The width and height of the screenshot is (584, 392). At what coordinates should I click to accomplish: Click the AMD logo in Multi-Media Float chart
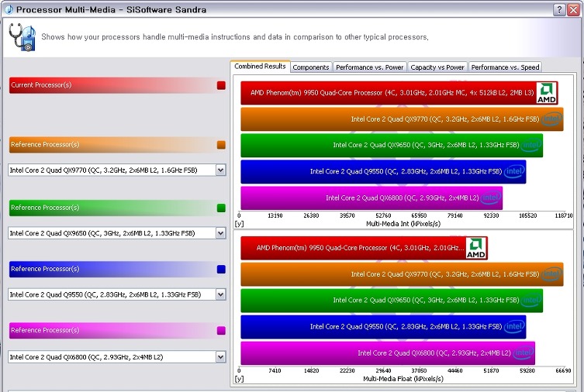tap(476, 248)
